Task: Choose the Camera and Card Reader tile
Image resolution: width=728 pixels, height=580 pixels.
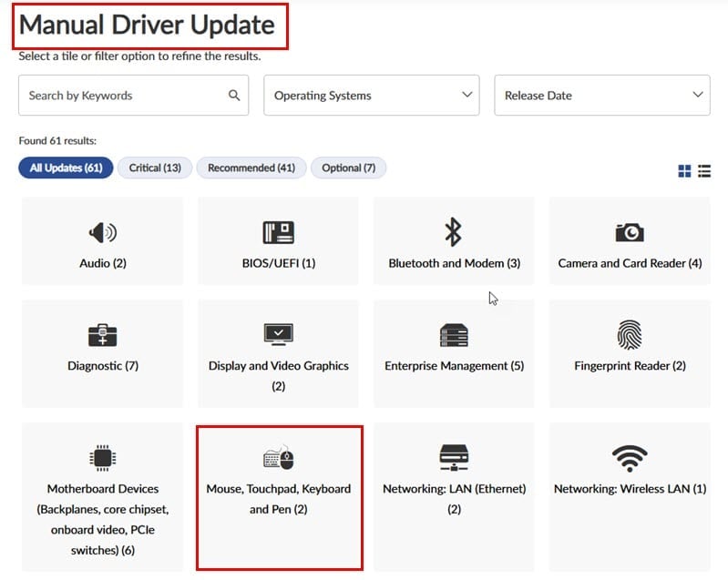Action: (x=630, y=240)
